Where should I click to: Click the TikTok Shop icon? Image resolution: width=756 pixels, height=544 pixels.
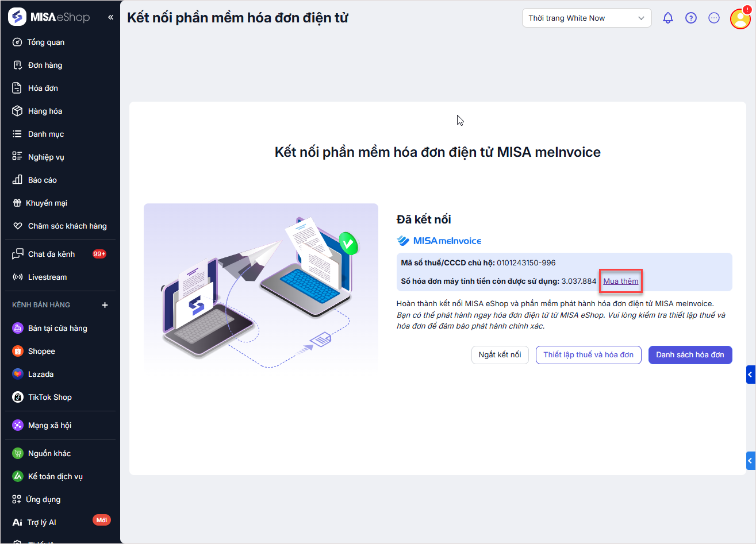[18, 397]
